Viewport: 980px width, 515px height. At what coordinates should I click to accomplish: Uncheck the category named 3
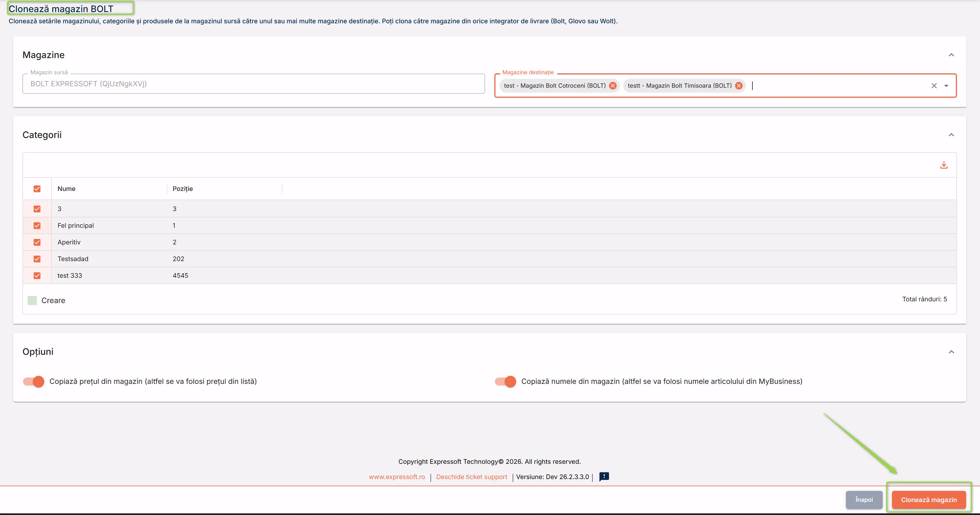37,209
